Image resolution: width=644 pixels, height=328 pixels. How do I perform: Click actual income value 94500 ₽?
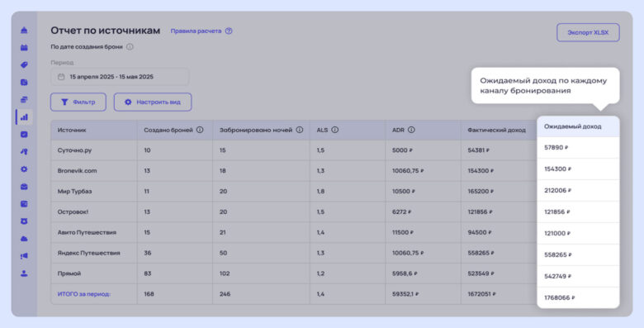click(x=480, y=233)
